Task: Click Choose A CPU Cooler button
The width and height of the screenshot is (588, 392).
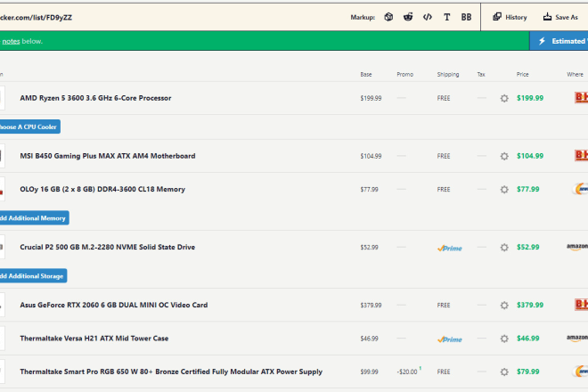Action: [29, 127]
